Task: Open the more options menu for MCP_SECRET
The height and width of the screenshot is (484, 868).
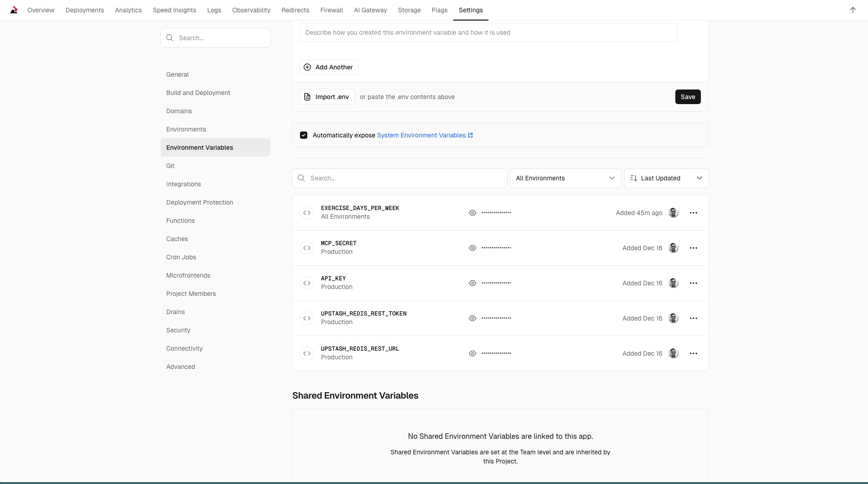Action: click(x=693, y=248)
